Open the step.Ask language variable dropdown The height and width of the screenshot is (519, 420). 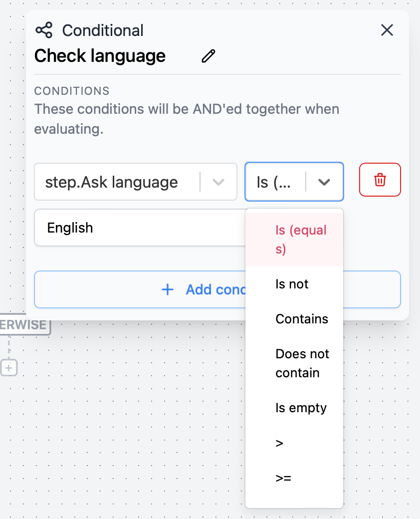click(x=218, y=182)
